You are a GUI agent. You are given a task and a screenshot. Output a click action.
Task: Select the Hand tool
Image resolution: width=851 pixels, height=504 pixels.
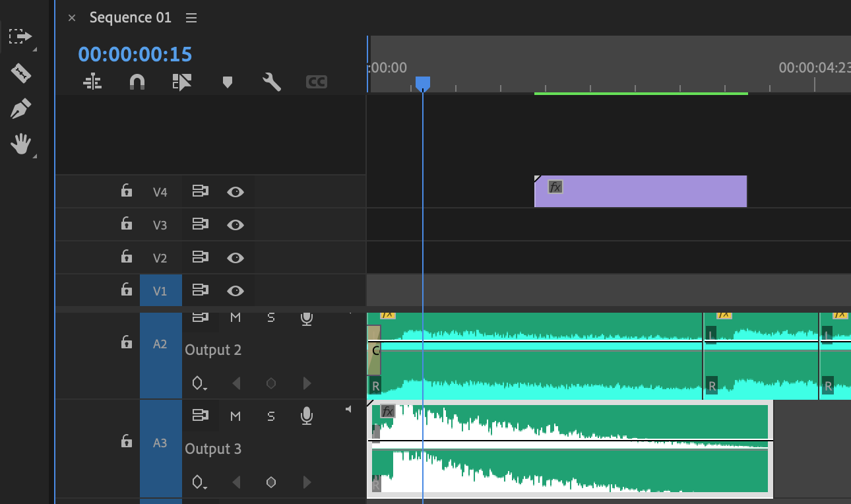[x=20, y=144]
